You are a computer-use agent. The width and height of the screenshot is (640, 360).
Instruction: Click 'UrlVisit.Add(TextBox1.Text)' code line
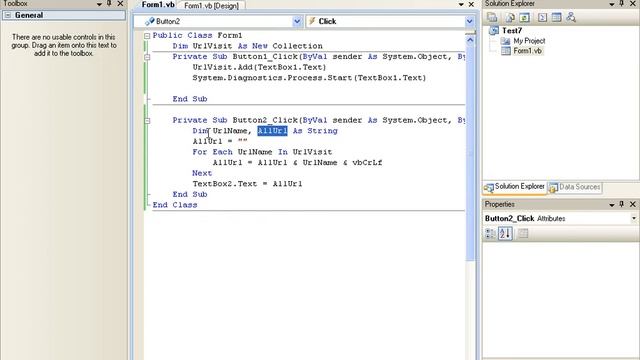tap(259, 67)
